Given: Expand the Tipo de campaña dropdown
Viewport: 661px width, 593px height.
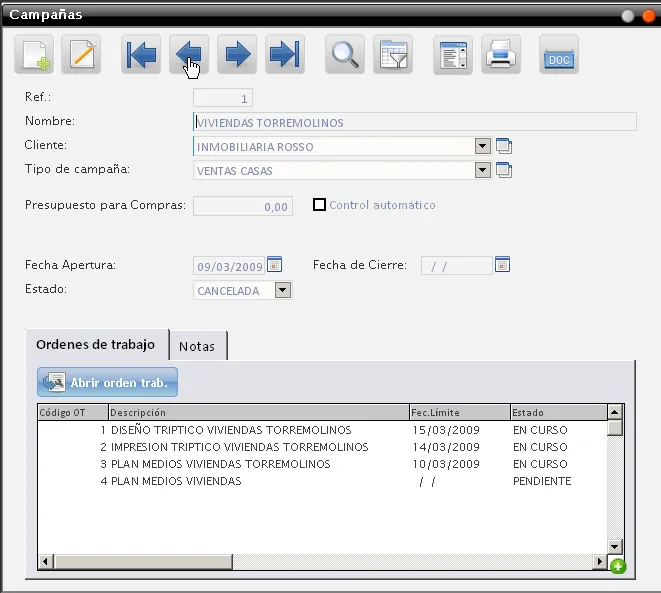Looking at the screenshot, I should [x=483, y=170].
